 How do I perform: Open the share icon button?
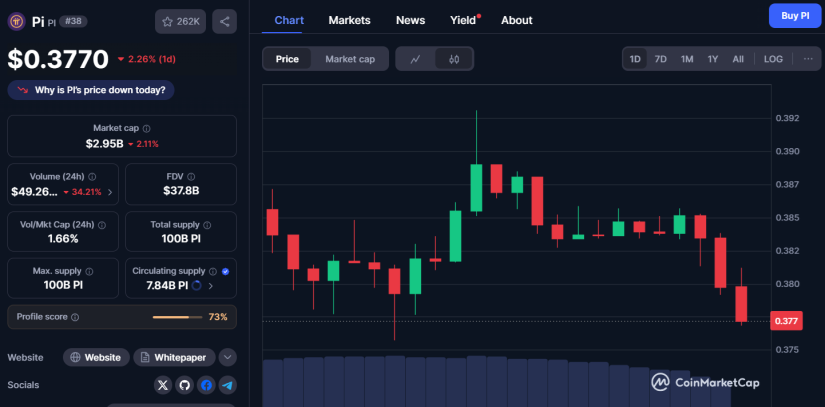tap(225, 22)
